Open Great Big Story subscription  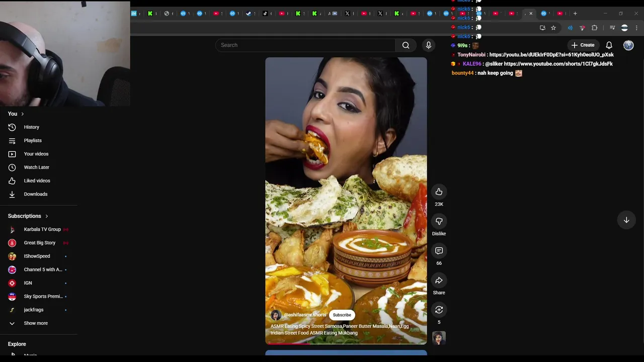coord(40,243)
